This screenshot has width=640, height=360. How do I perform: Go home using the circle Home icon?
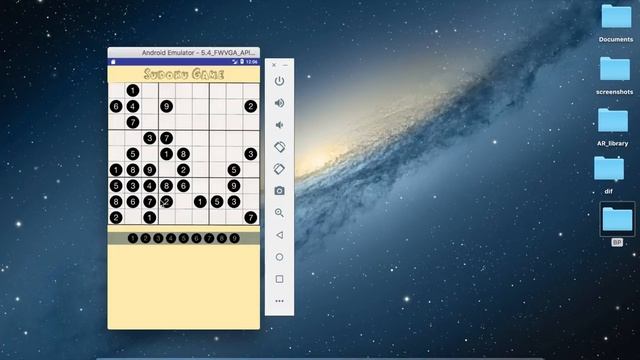pos(279,257)
